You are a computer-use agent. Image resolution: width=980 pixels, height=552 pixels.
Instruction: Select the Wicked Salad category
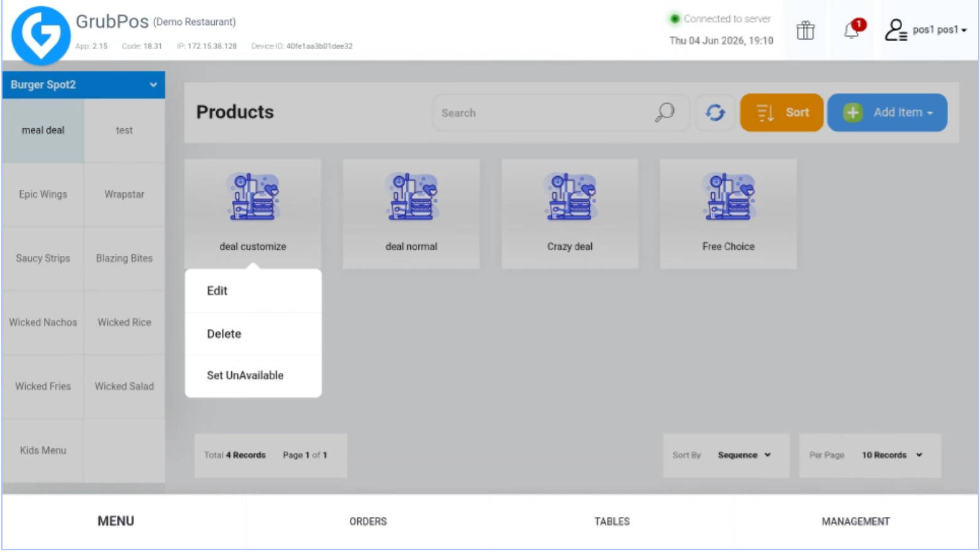click(x=124, y=387)
